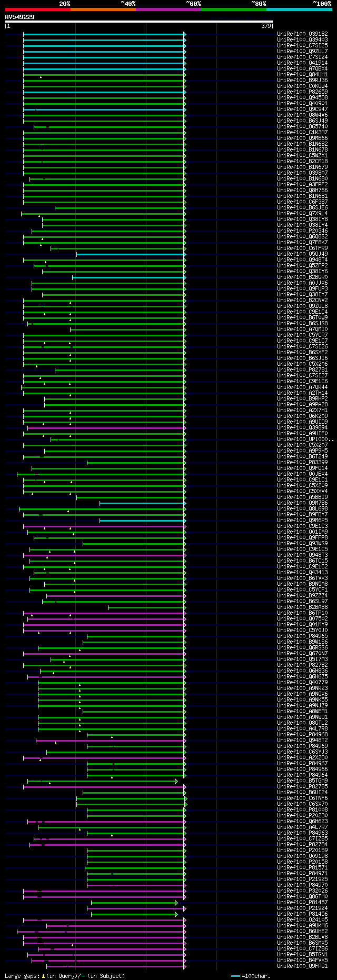The height and width of the screenshot is (980, 337).
Task: Open hit UniRef100_Q9M6P5
Action: click(302, 521)
